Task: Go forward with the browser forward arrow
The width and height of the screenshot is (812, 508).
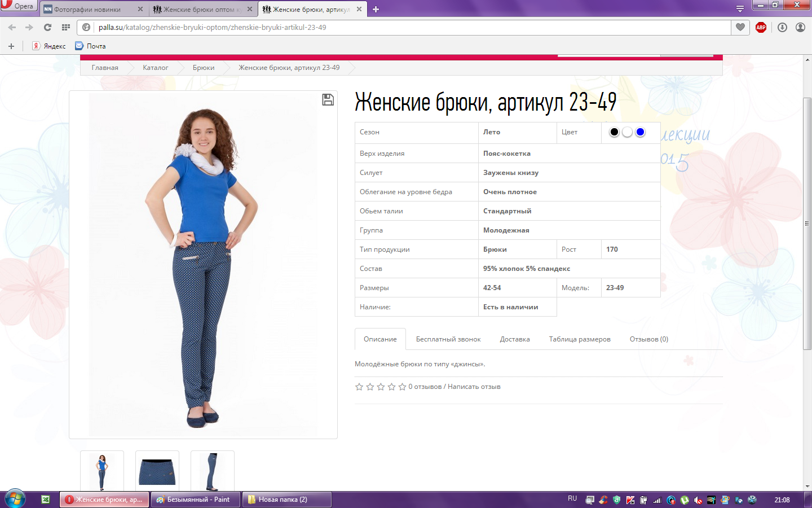Action: tap(29, 27)
